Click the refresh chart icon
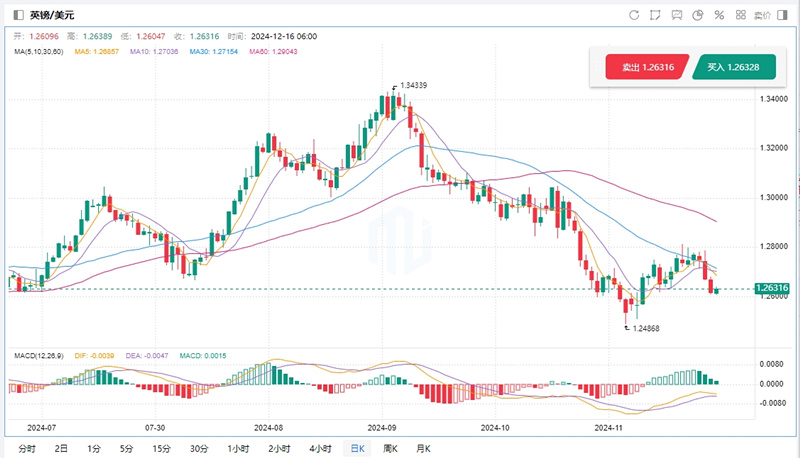The image size is (800, 458). coord(634,15)
